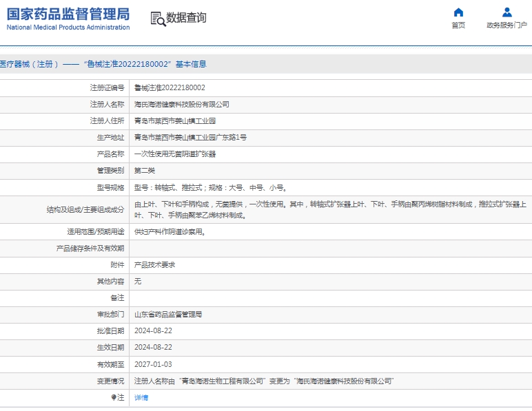Click the 批准日期 label
The image size is (532, 411).
tap(111, 330)
